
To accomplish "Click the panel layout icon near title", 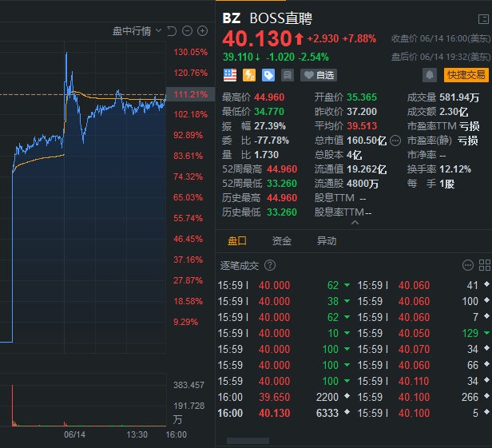I will tap(483, 19).
